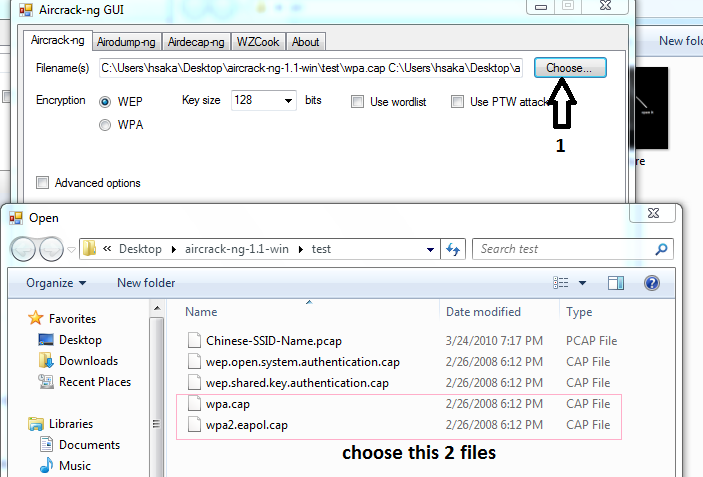This screenshot has width=703, height=477.
Task: Open the view options dropdown arrow
Action: (x=582, y=283)
